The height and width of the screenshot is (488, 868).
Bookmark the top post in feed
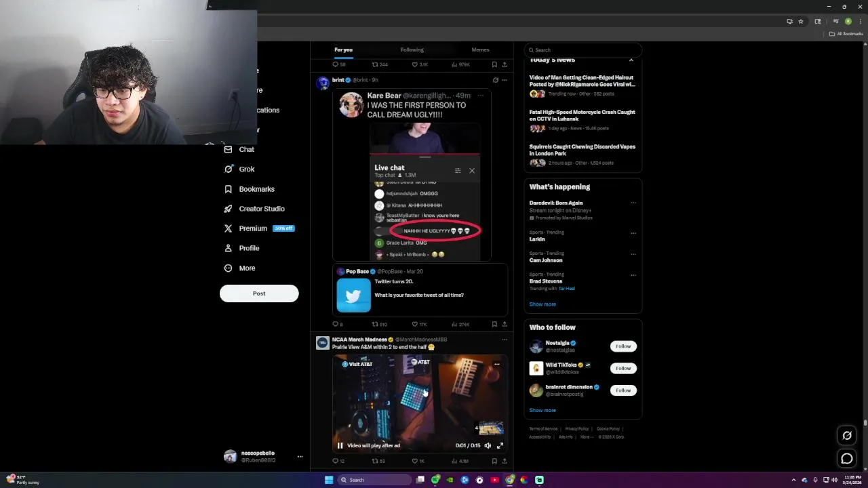point(494,64)
